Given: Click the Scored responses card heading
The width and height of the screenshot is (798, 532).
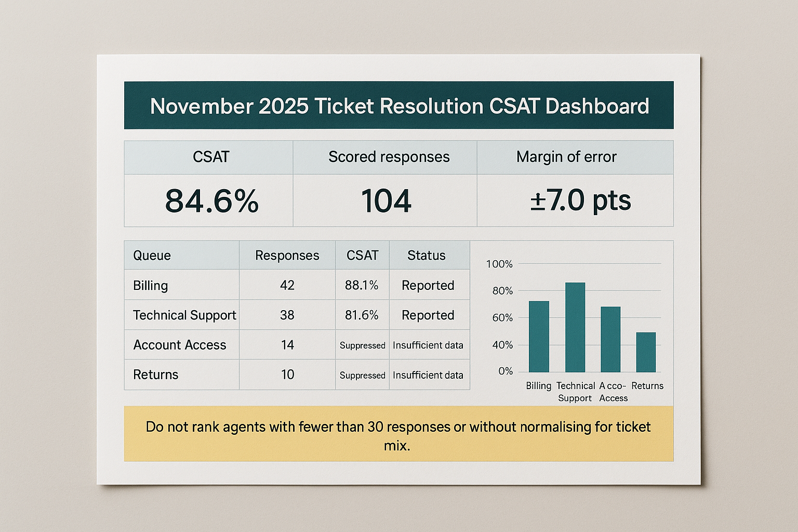Looking at the screenshot, I should coord(389,157).
